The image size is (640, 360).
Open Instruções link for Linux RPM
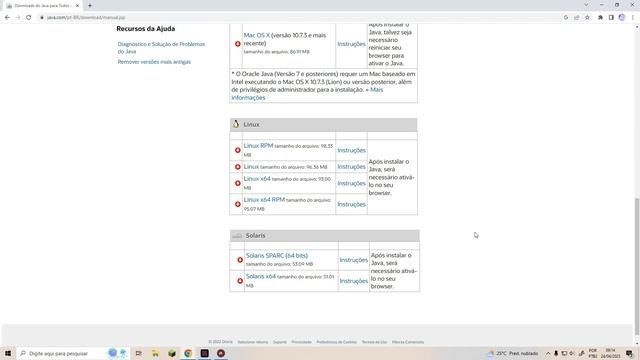click(351, 150)
